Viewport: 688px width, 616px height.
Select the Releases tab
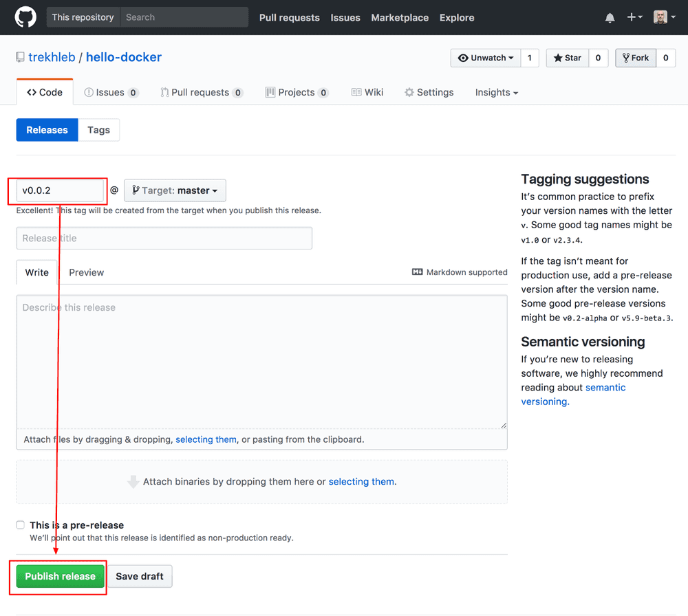[x=47, y=130]
